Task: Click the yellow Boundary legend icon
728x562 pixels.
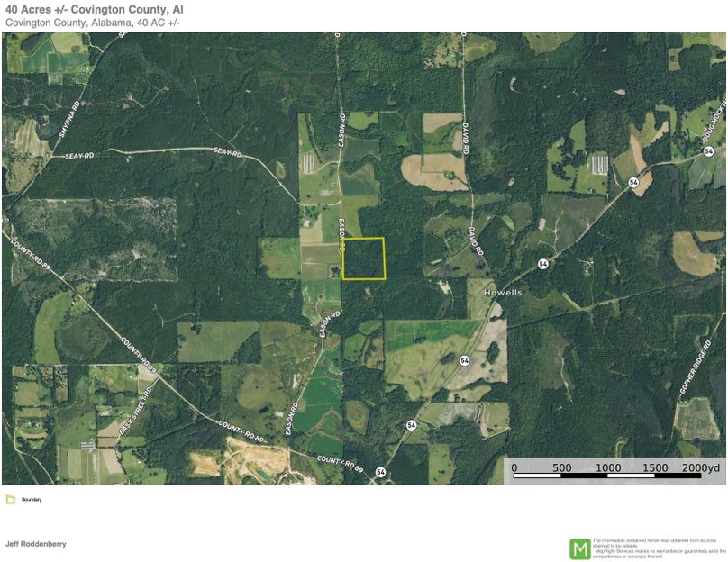Action: point(10,499)
